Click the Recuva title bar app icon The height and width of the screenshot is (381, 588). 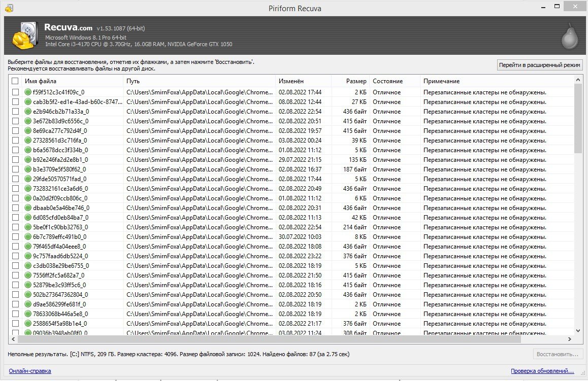tap(9, 8)
